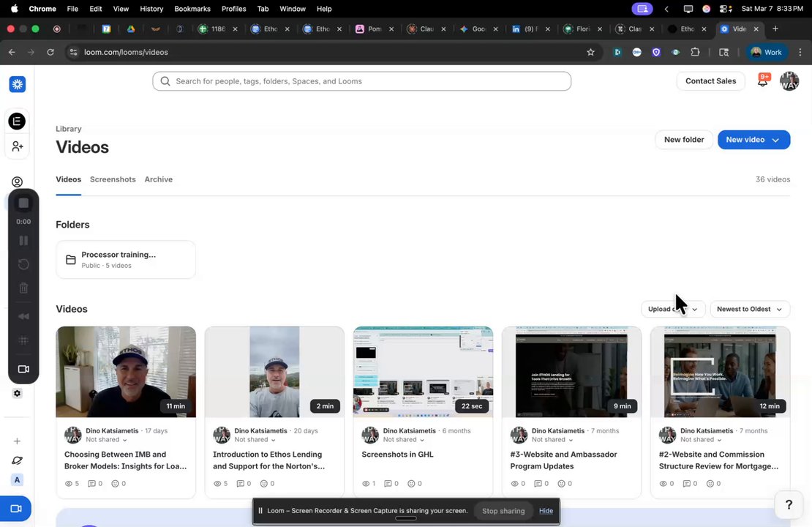Click the blue record video button at bottom left
Screen dimensions: 812x527
click(15, 509)
